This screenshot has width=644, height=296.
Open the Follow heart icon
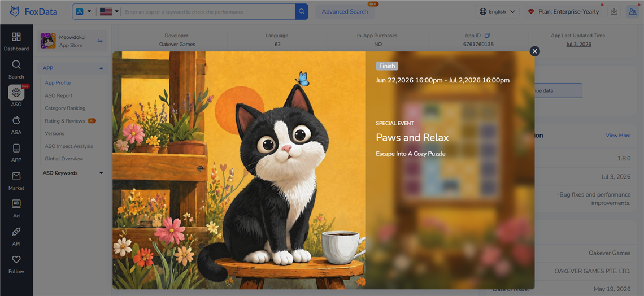(16, 259)
